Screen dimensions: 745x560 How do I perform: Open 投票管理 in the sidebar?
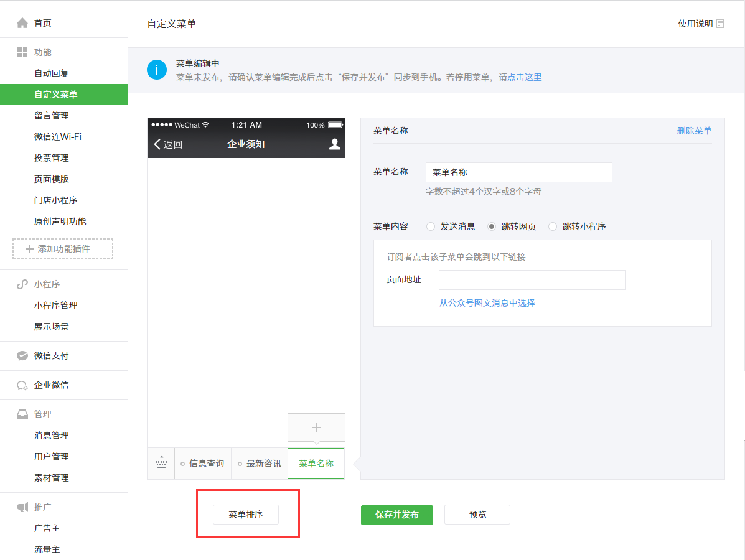coord(51,157)
